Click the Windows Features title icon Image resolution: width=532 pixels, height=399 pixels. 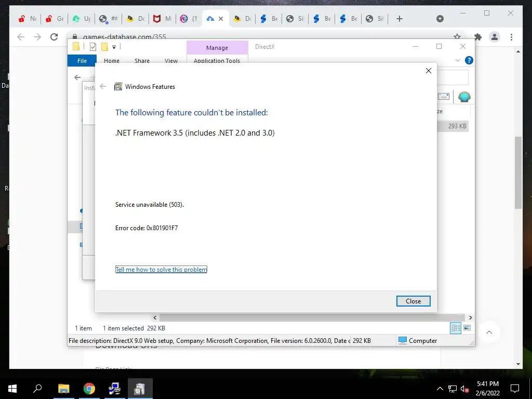pyautogui.click(x=118, y=87)
